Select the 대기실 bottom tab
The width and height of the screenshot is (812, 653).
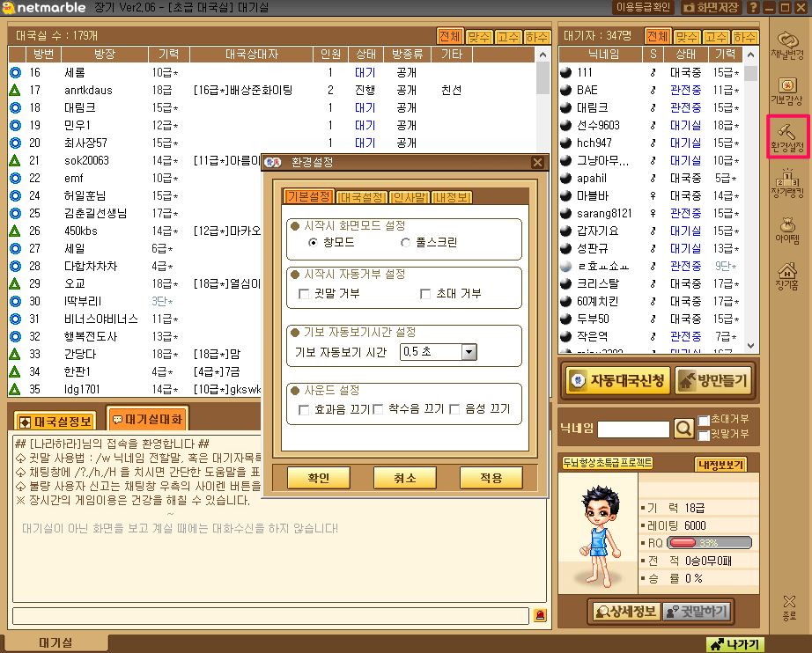tap(56, 643)
